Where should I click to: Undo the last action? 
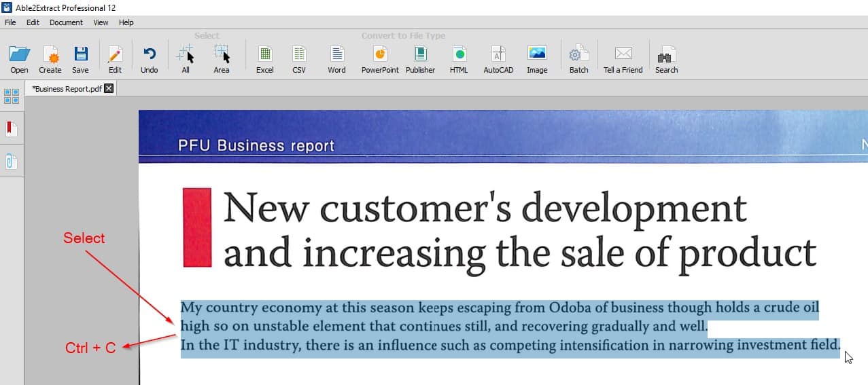tap(149, 54)
